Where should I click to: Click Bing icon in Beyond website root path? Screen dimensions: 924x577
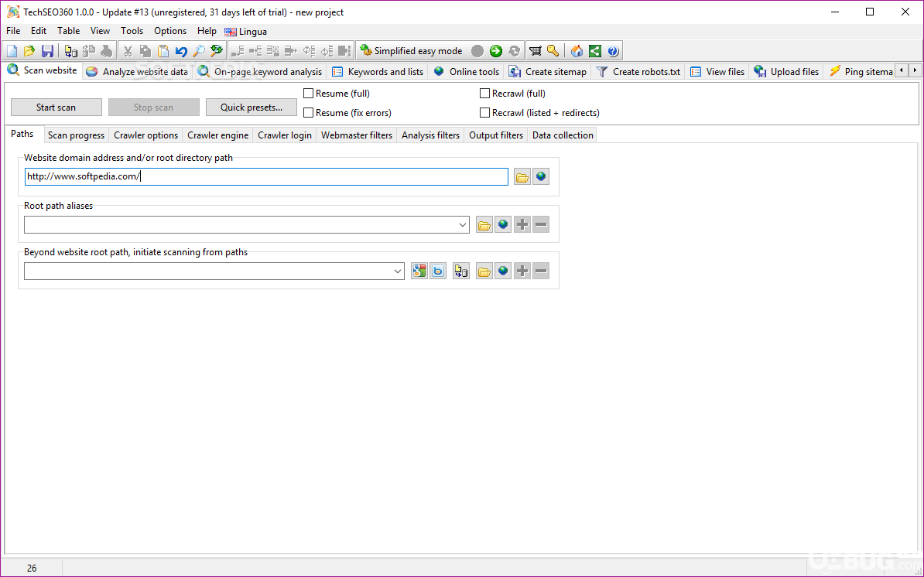point(438,271)
